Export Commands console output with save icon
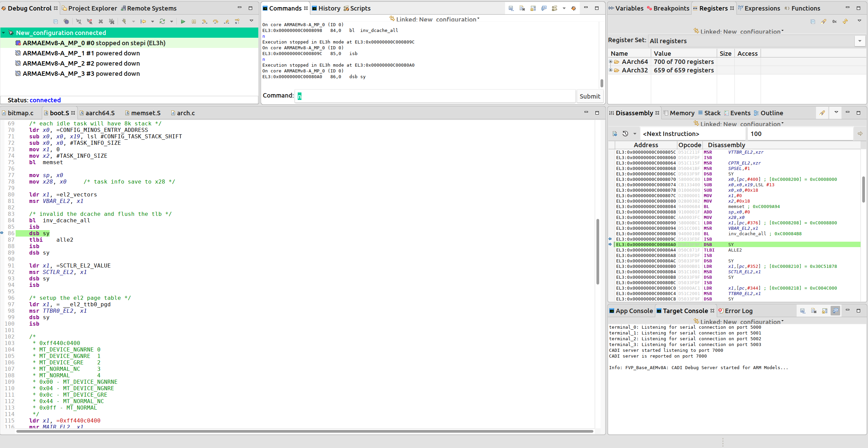This screenshot has width=868, height=448. (511, 8)
